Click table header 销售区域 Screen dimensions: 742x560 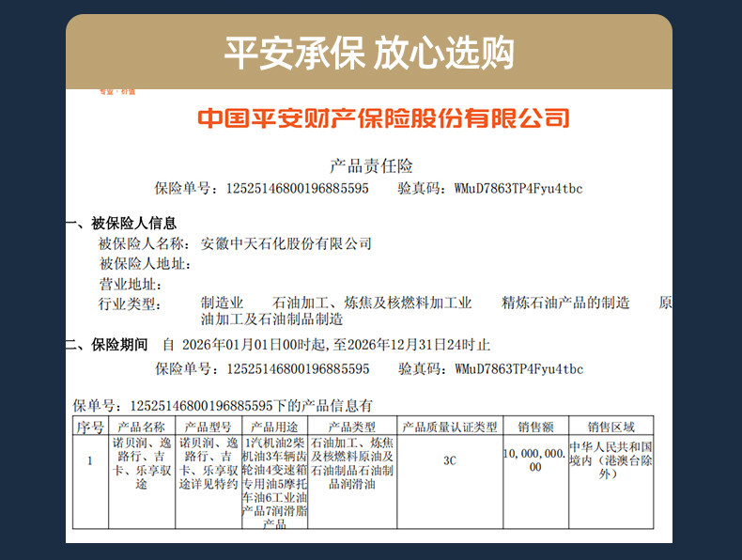[611, 427]
